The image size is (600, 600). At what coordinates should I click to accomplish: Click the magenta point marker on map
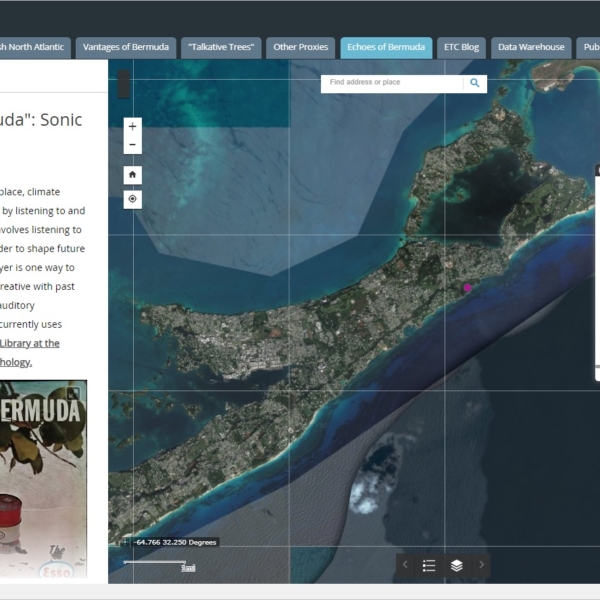pos(467,288)
